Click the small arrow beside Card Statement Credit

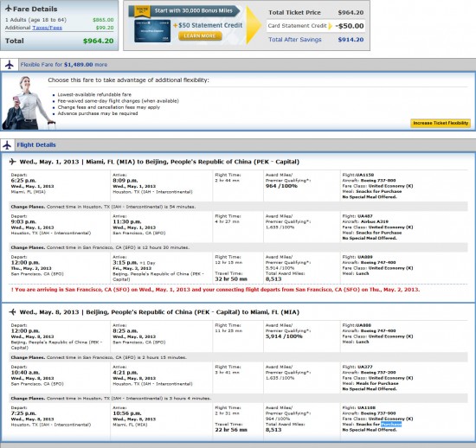point(331,26)
